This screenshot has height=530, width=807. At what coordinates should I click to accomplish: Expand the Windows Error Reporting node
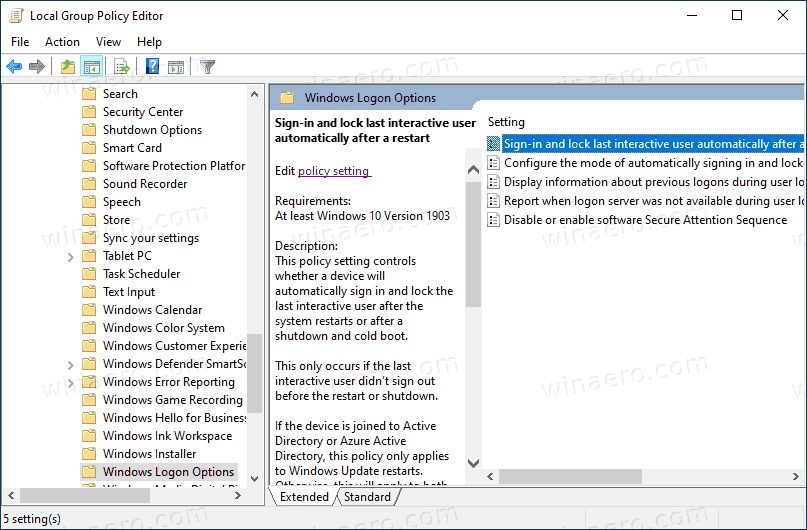pyautogui.click(x=71, y=382)
